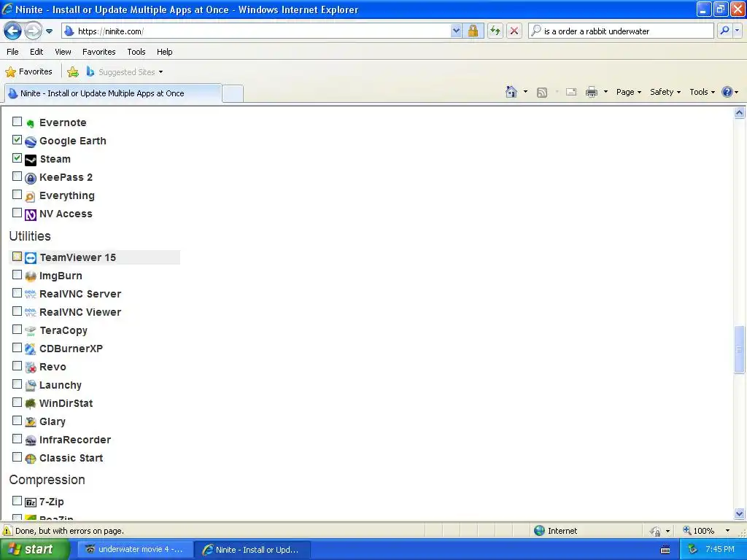Click the scroll down arrow

click(740, 514)
